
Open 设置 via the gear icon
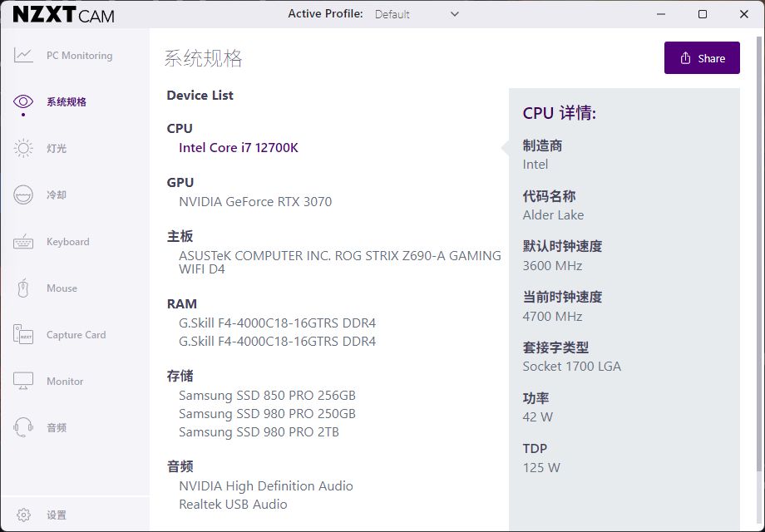pyautogui.click(x=24, y=514)
